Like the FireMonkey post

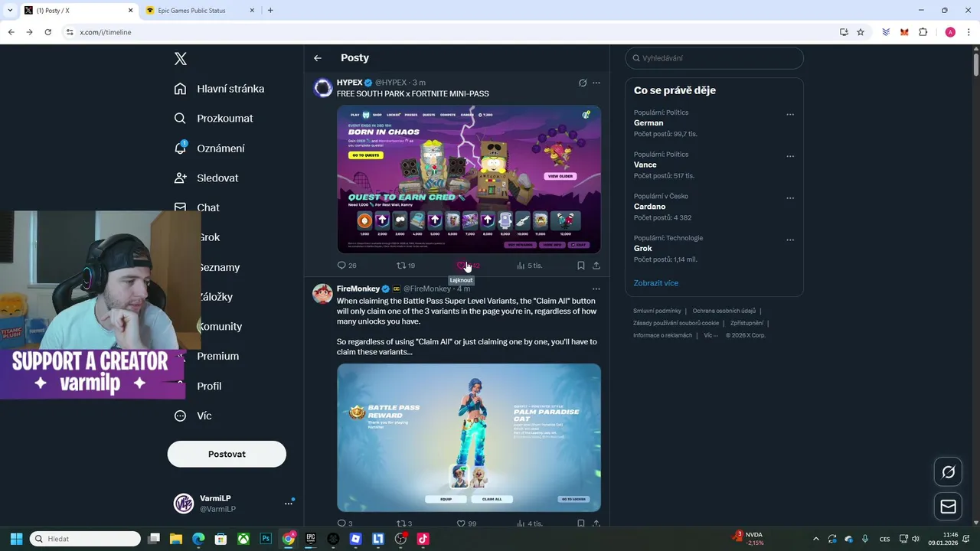[466, 523]
